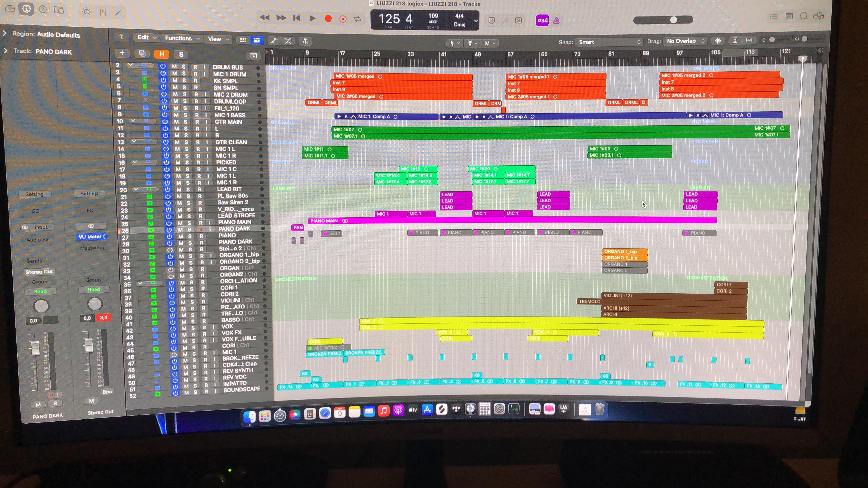Collapse the GTR MAIN track stack

(133, 121)
